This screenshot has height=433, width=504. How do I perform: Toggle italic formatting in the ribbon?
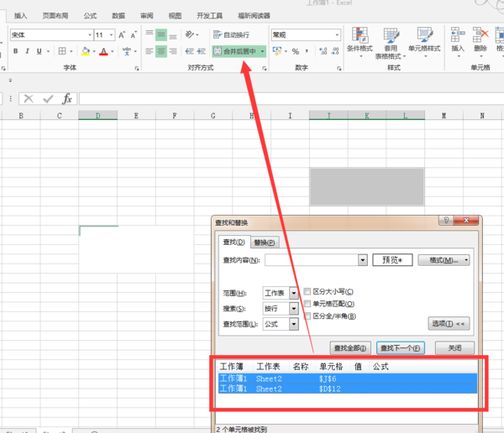(x=28, y=51)
